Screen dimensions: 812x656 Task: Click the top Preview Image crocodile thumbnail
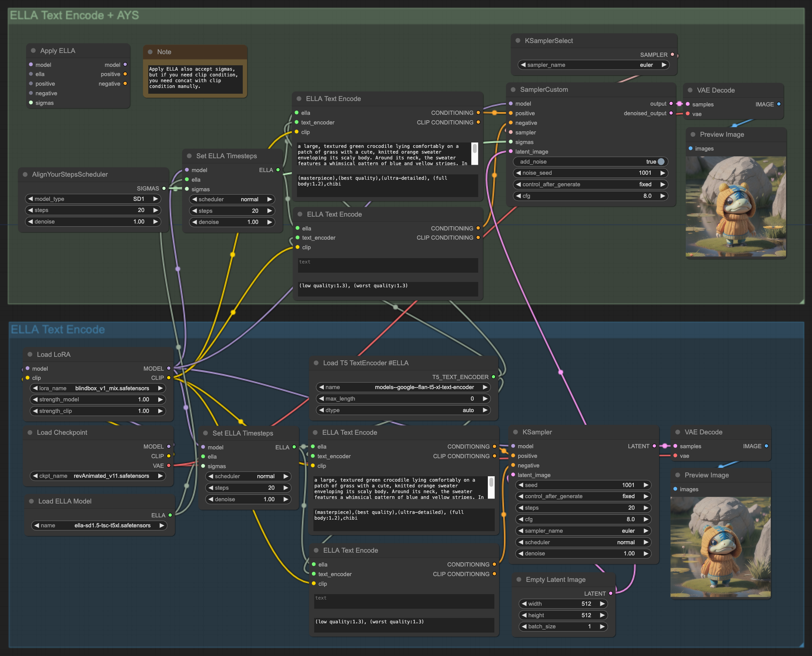[x=735, y=206]
